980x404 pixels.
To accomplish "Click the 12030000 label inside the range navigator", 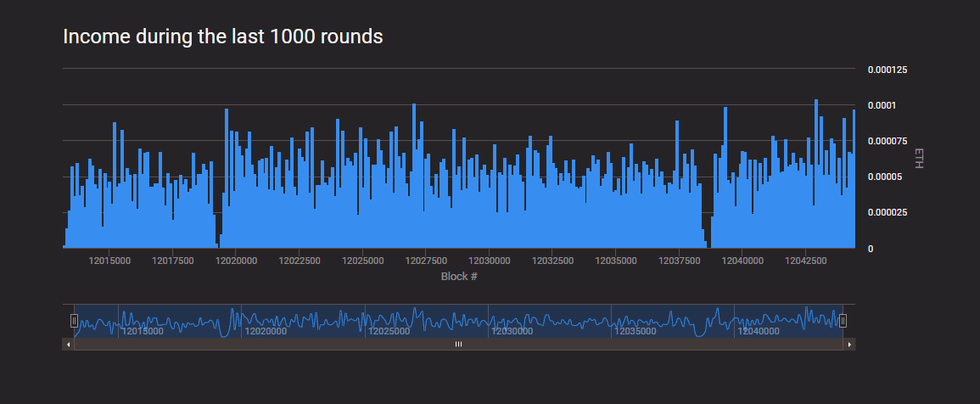I will tap(512, 331).
